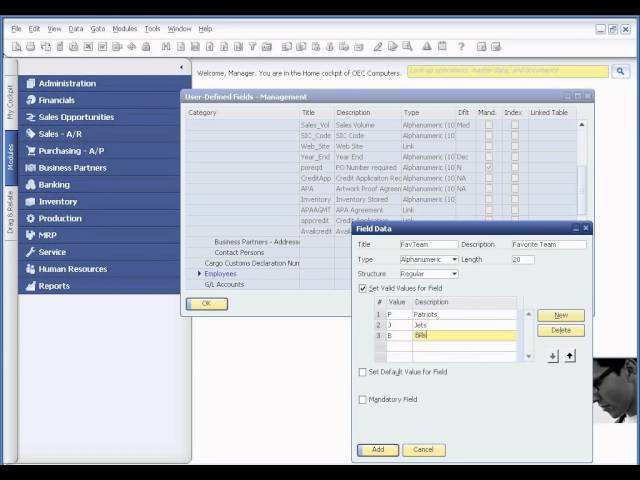Move valid value up with arrow button
The height and width of the screenshot is (480, 640).
[x=570, y=356]
